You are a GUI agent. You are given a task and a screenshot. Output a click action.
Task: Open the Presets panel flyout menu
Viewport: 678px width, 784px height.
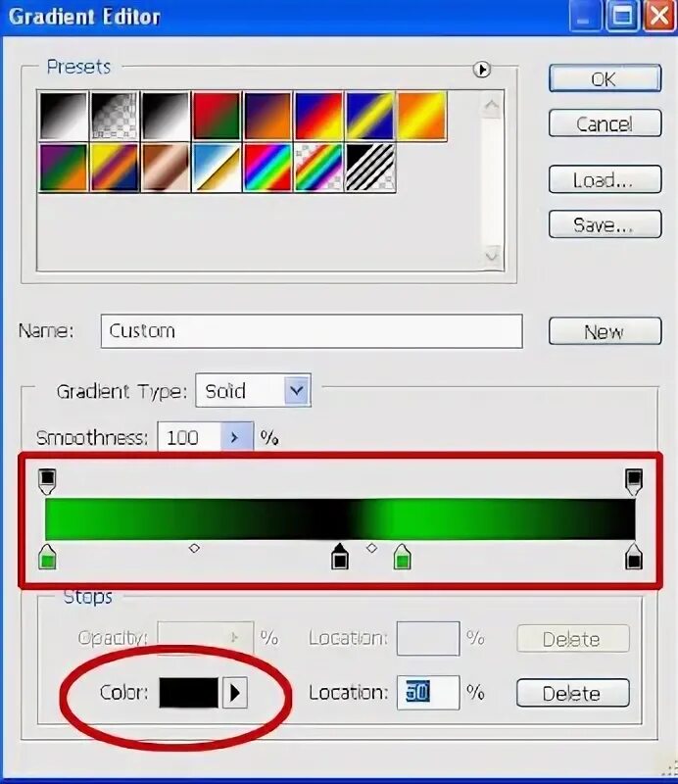click(481, 69)
